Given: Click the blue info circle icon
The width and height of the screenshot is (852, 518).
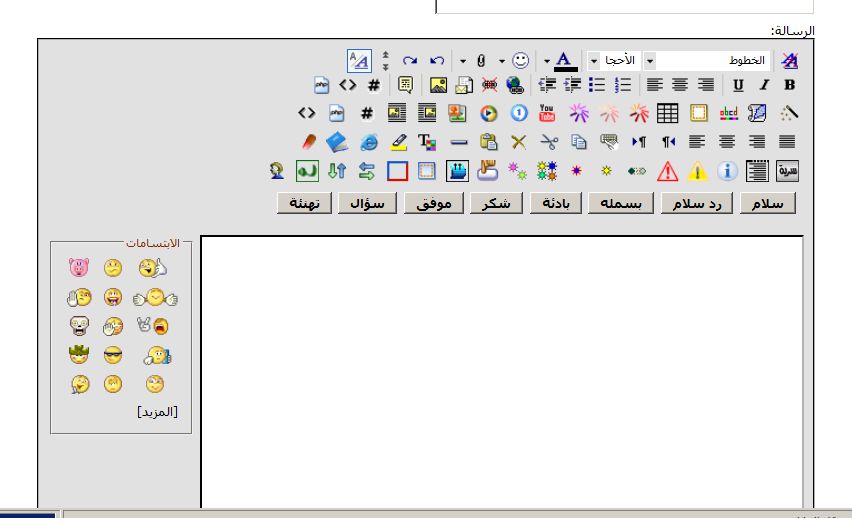Looking at the screenshot, I should [x=727, y=171].
